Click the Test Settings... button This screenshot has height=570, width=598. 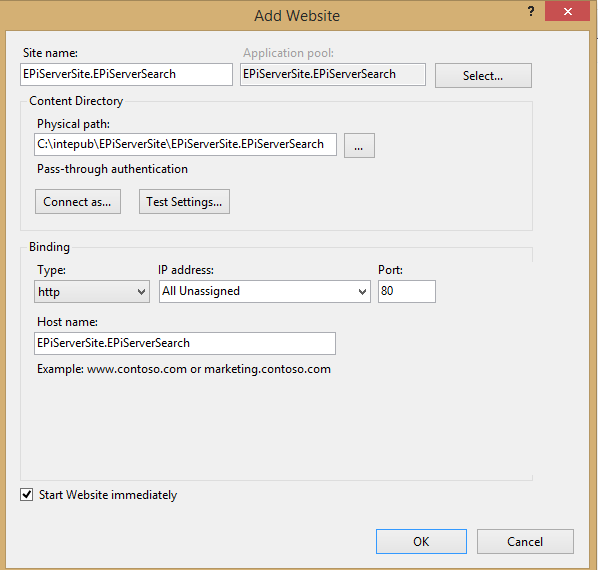184,202
